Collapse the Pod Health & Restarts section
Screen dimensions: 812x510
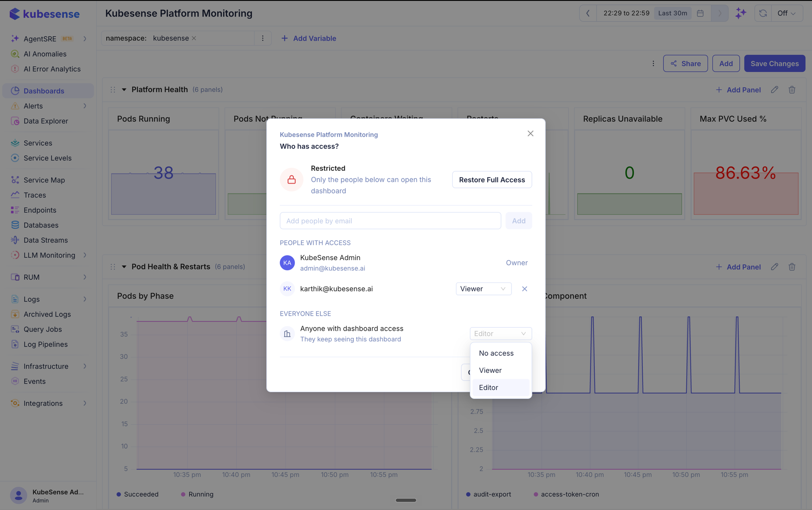pyautogui.click(x=124, y=267)
